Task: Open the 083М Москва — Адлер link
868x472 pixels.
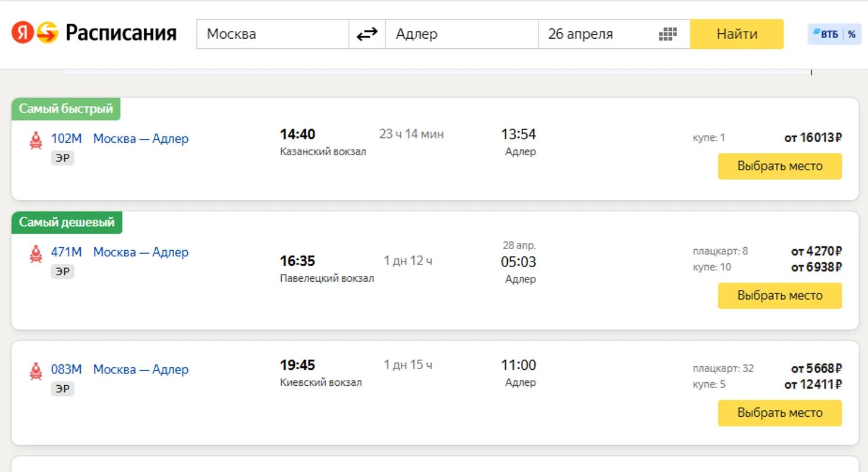Action: click(x=119, y=369)
